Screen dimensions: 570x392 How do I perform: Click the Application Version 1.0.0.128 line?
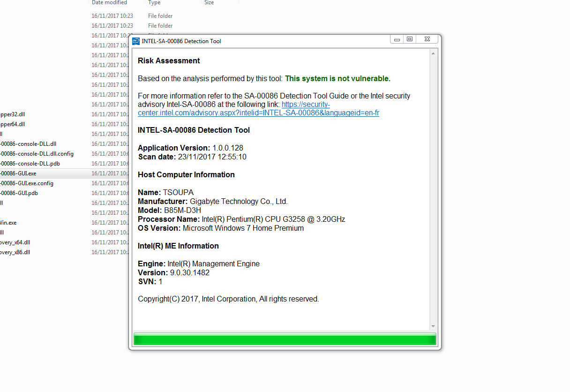[190, 148]
